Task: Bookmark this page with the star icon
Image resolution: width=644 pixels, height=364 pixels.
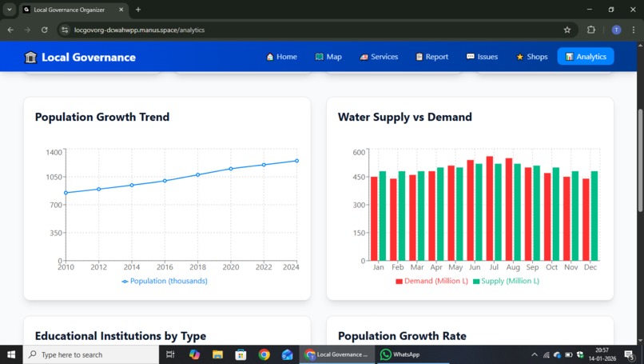Action: tap(567, 30)
